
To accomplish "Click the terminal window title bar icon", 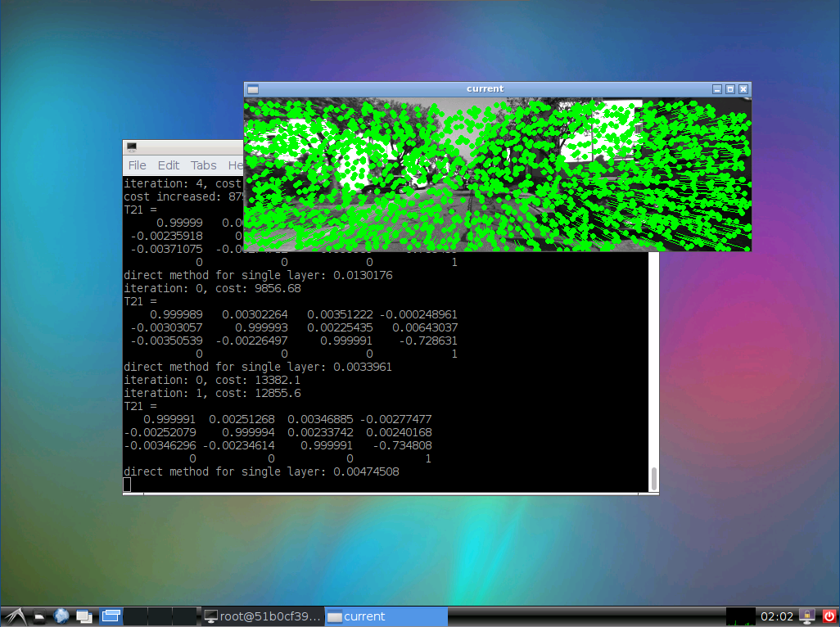I will pos(132,147).
